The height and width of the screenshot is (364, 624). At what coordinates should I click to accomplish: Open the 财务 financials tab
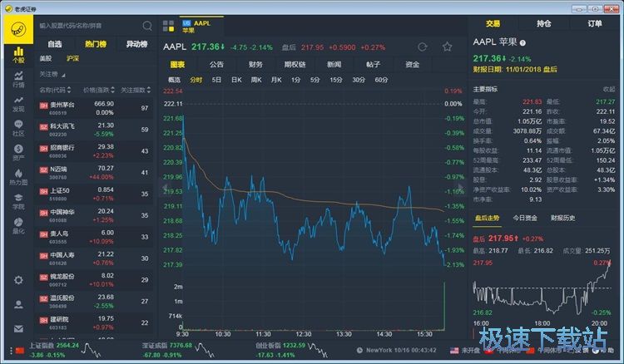[255, 64]
